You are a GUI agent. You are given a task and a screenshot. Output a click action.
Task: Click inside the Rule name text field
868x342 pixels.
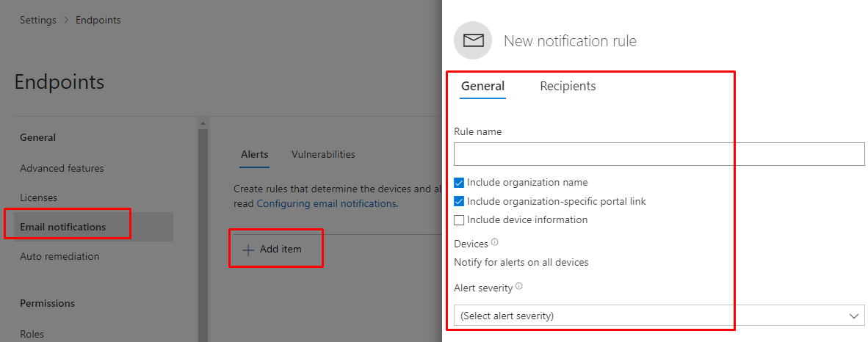click(659, 154)
